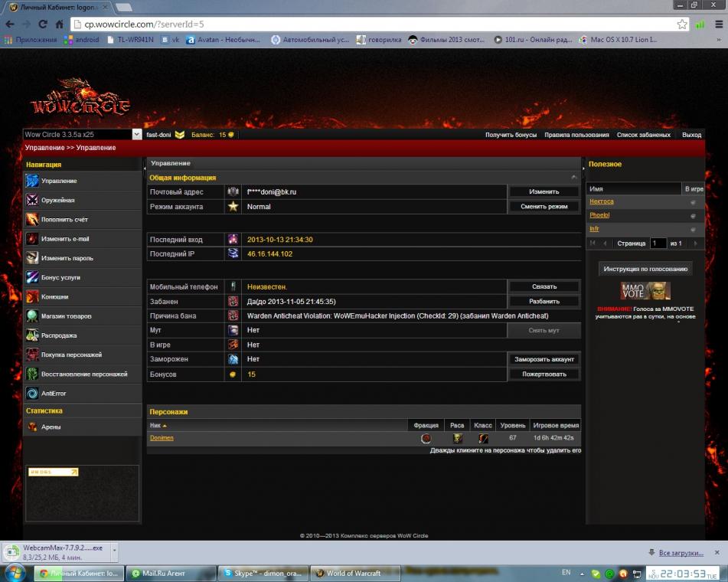Click the Заморозить аккаунт button
The height and width of the screenshot is (582, 728).
click(544, 359)
